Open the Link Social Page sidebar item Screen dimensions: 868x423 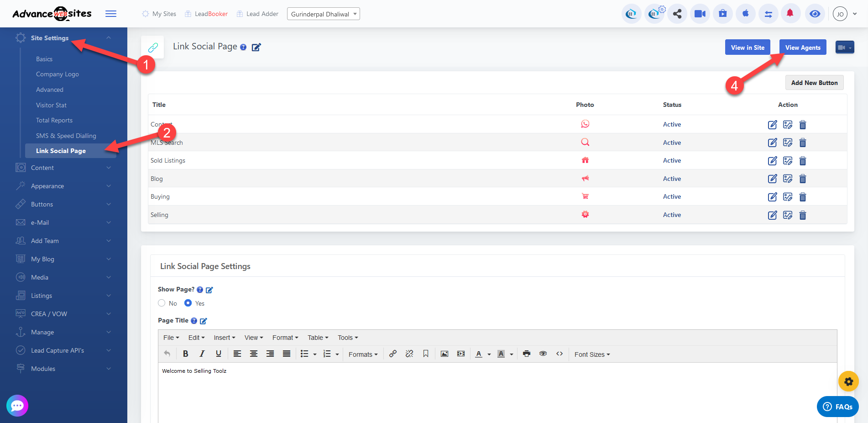pos(61,151)
